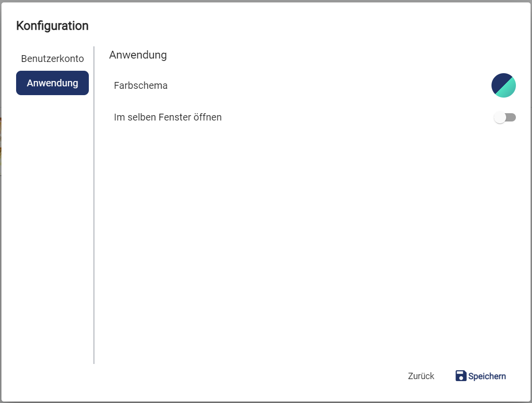Click the floppy disk save icon
Image resolution: width=532 pixels, height=403 pixels.
pos(461,376)
